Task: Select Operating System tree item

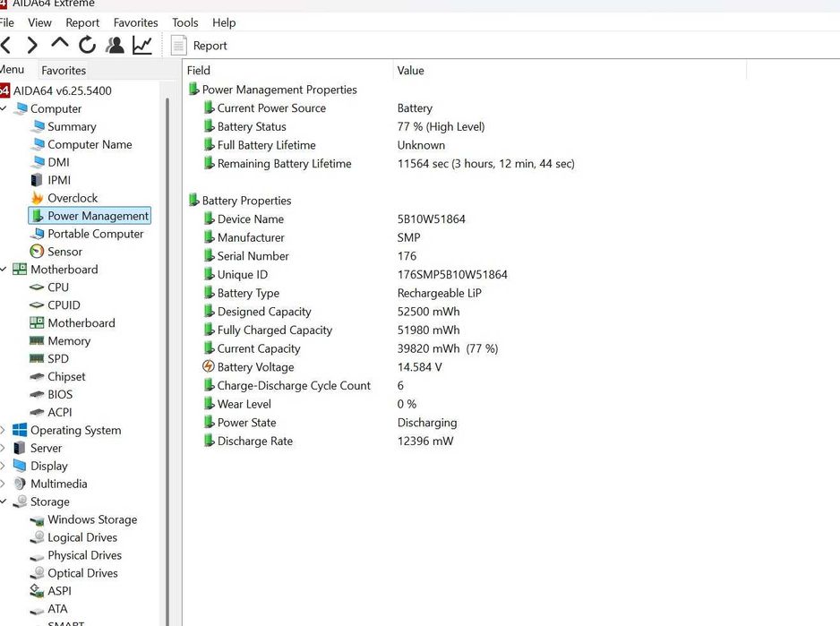Action: [x=75, y=430]
